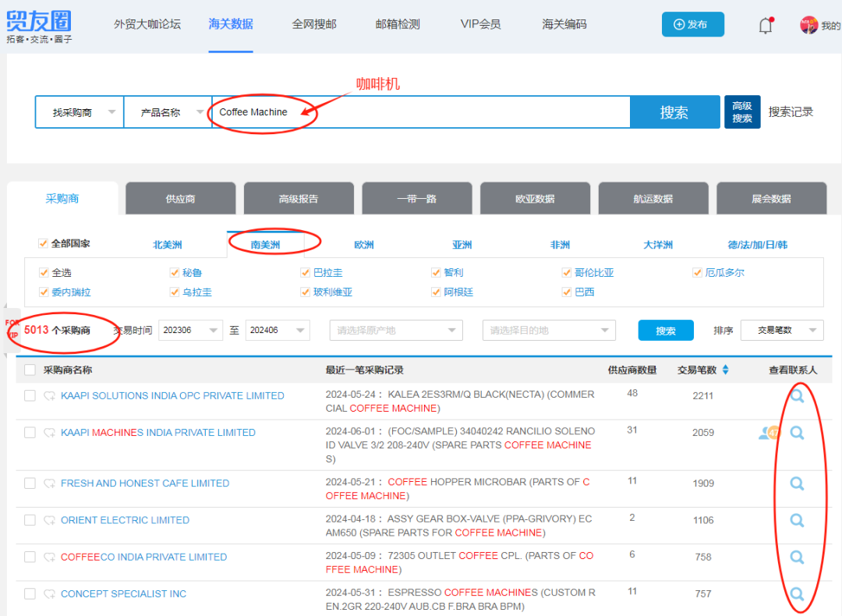Expand the 请选择原产地 dropdown
Image resolution: width=842 pixels, height=616 pixels.
[x=396, y=331]
